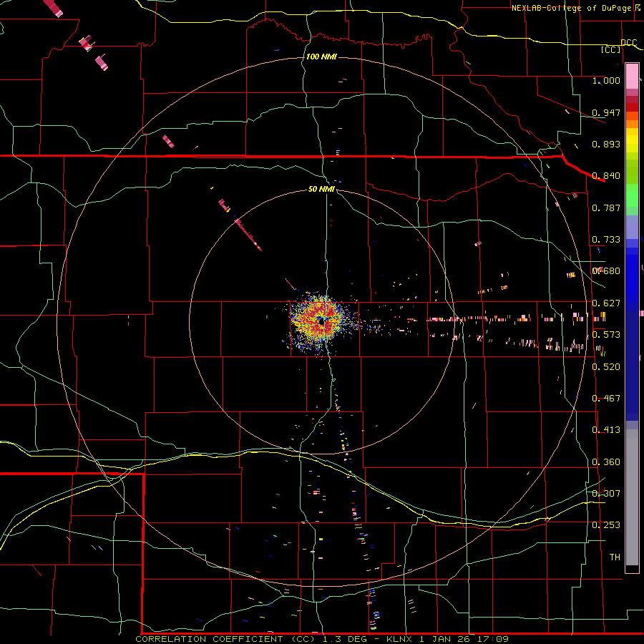Click the [CC] legend header
644x644 pixels.
(x=611, y=49)
